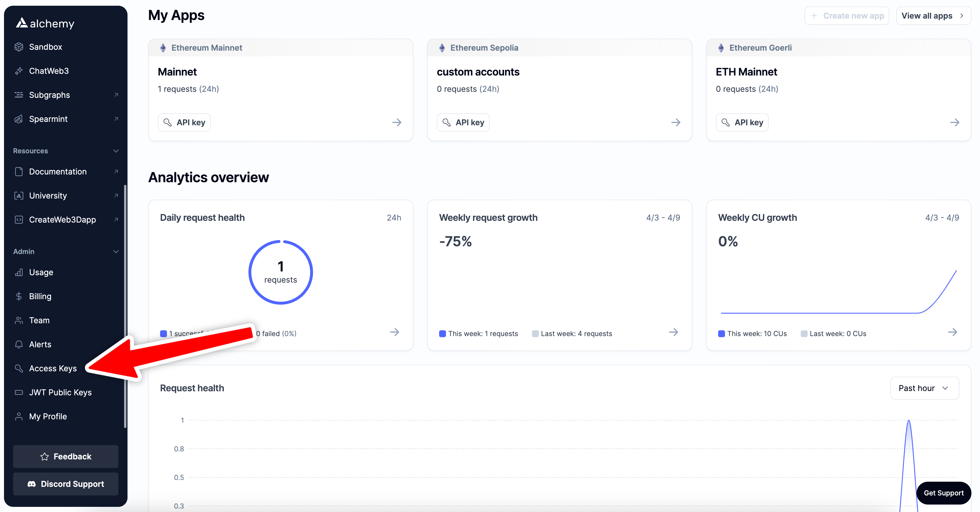Click the ChatWeb3 sparkle icon
Screen dimensions: 980x512
coord(19,71)
